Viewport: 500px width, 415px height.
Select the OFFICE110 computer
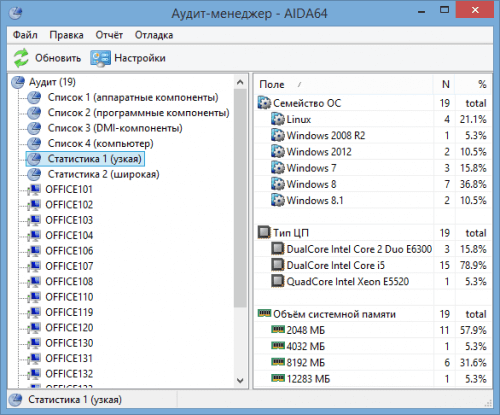69,297
